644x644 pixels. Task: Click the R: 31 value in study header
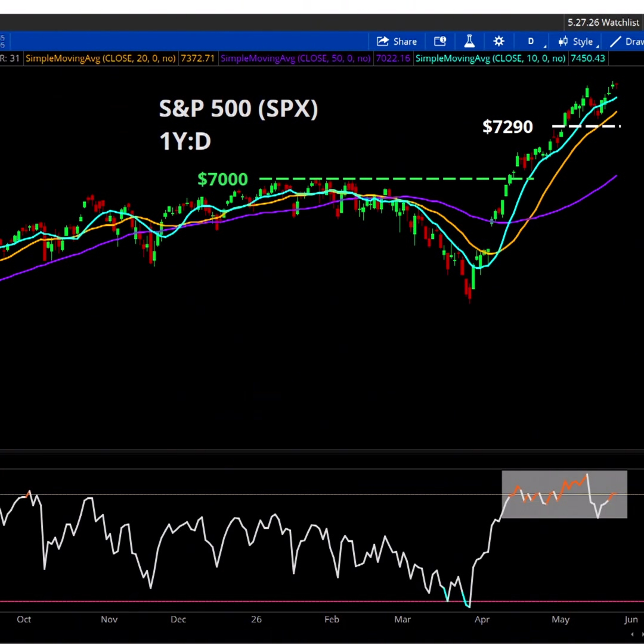pos(10,58)
